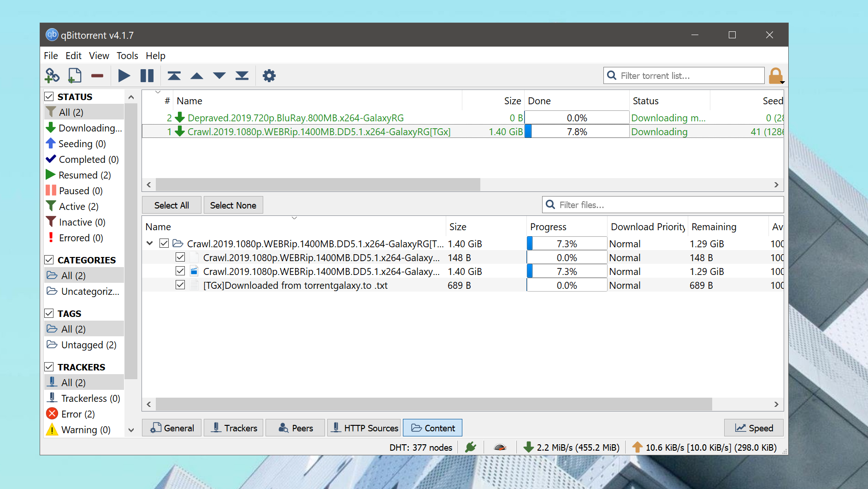This screenshot has width=868, height=489.
Task: Select Untagged (2) tag filter
Action: tap(84, 345)
